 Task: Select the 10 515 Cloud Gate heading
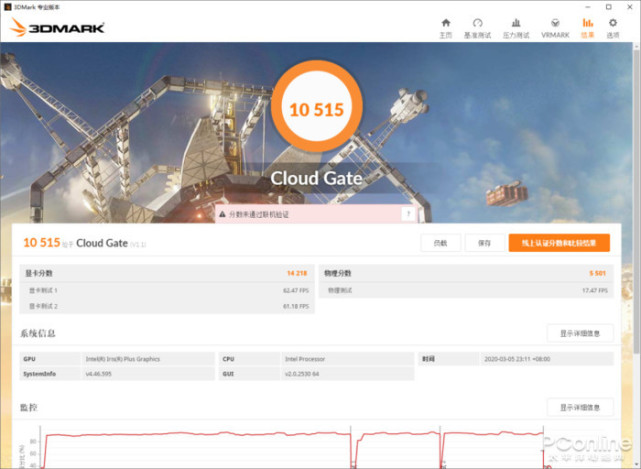[85, 243]
